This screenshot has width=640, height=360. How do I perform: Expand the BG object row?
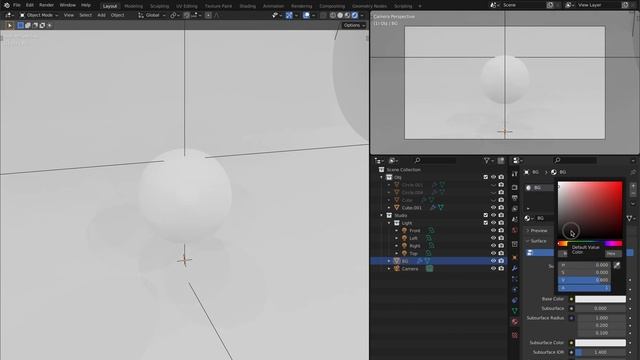pos(389,261)
